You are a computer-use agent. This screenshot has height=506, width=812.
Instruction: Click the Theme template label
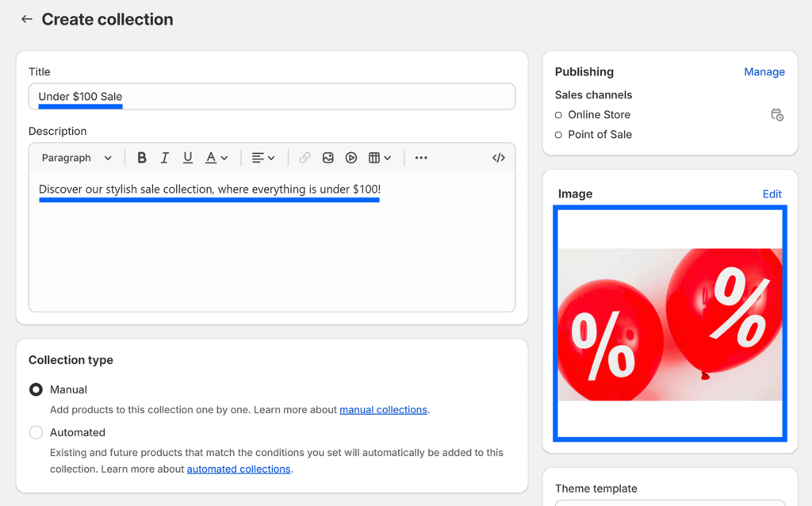tap(596, 489)
